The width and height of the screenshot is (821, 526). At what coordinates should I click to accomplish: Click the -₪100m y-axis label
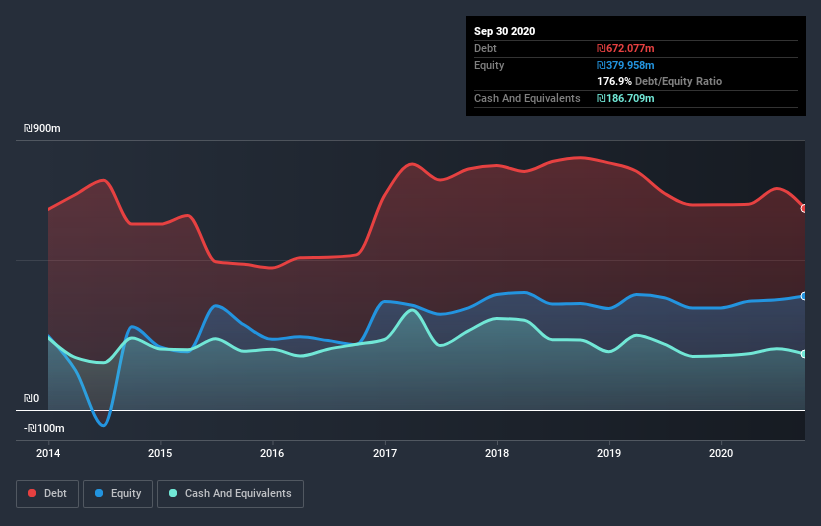coord(44,429)
